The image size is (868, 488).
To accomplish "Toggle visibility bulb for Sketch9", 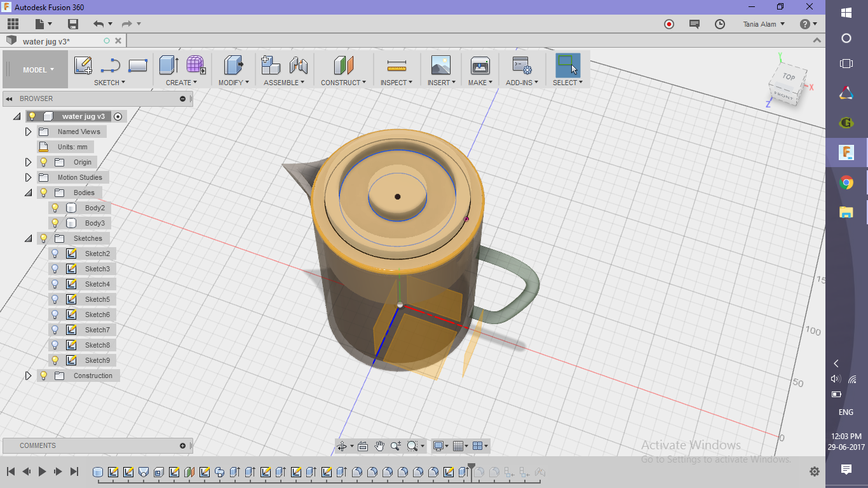I will coord(55,360).
